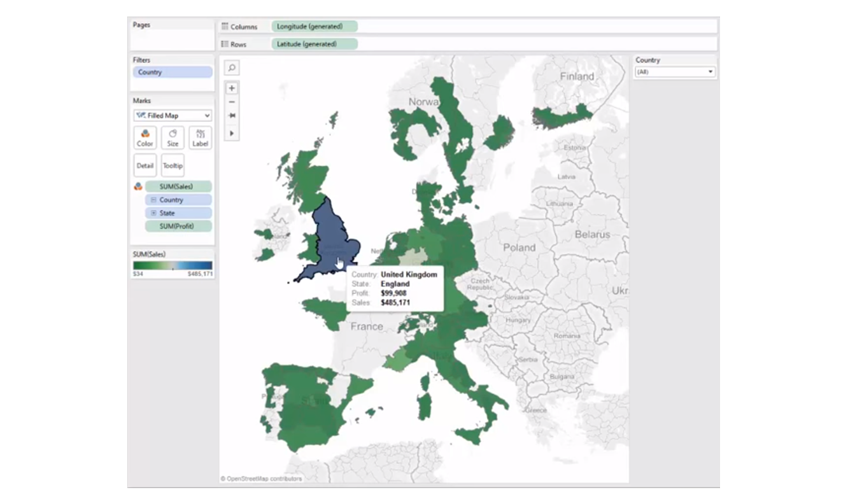Expand the State hierarchy plus box
The height and width of the screenshot is (504, 848).
coord(153,213)
